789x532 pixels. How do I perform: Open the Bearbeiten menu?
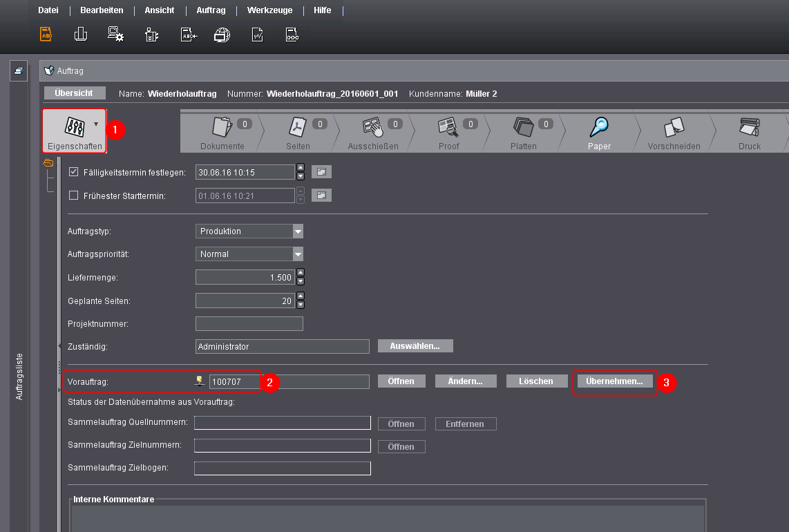[102, 10]
